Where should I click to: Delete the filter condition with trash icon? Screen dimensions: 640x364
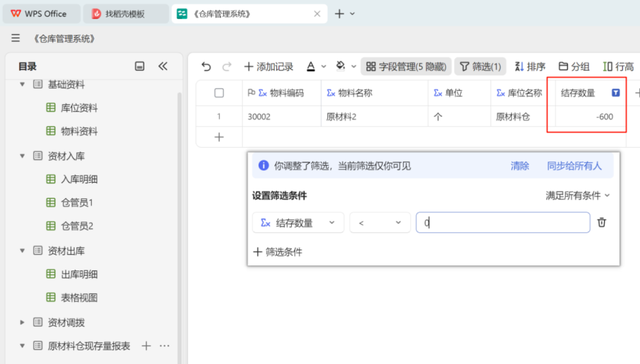pyautogui.click(x=602, y=222)
